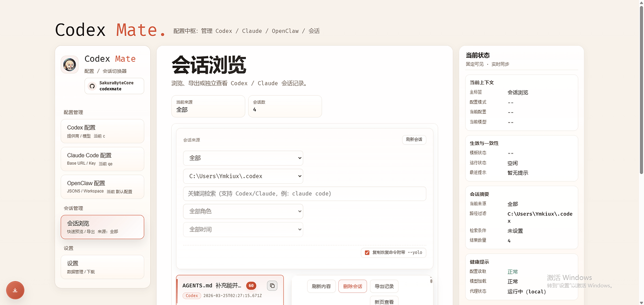Image resolution: width=644 pixels, height=305 pixels.
Task: Click the GitHub icon beside SakuraByteCore
Action: click(92, 86)
